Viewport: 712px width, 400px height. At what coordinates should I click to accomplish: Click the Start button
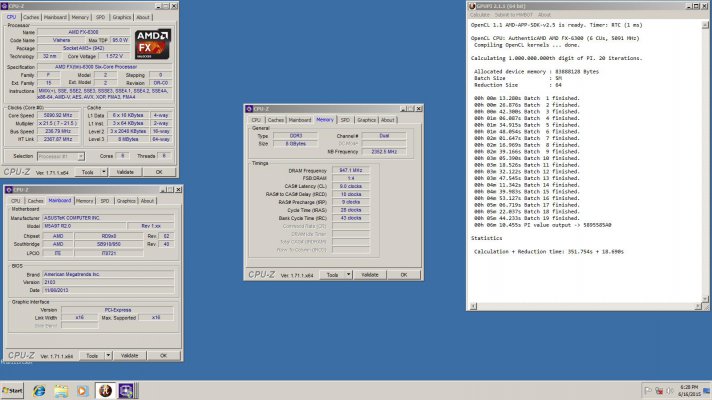[x=12, y=390]
